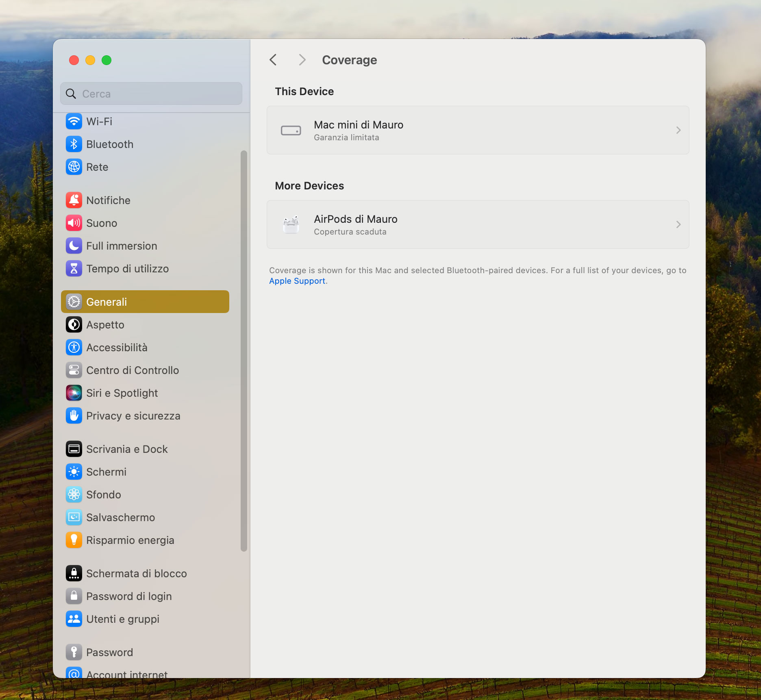Open the Wi-Fi settings icon
The height and width of the screenshot is (700, 761).
click(74, 121)
